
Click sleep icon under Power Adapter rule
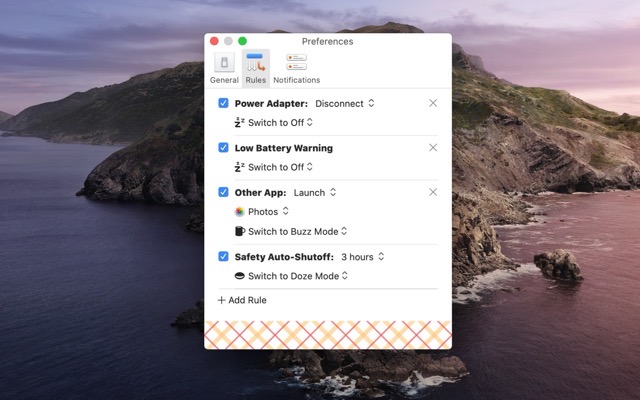coord(240,122)
